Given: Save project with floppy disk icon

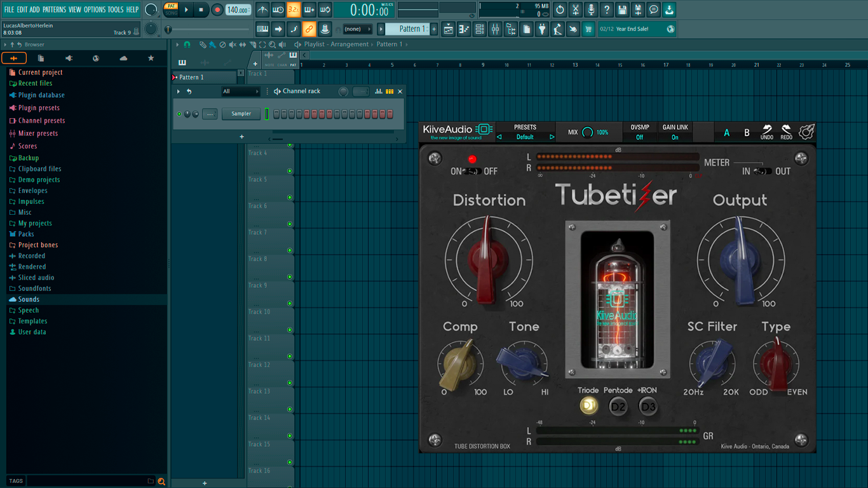Looking at the screenshot, I should pyautogui.click(x=623, y=10).
